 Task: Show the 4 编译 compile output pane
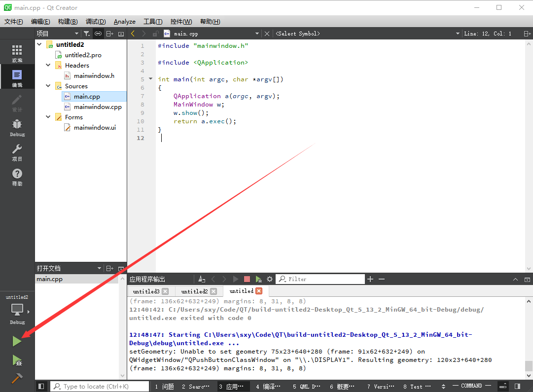(268, 387)
